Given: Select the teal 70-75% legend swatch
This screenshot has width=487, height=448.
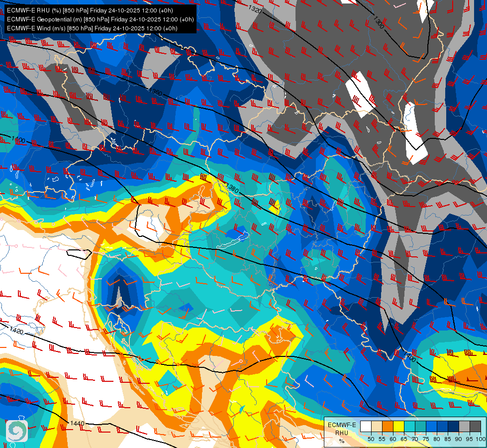Looking at the screenshot, I should pyautogui.click(x=420, y=426).
